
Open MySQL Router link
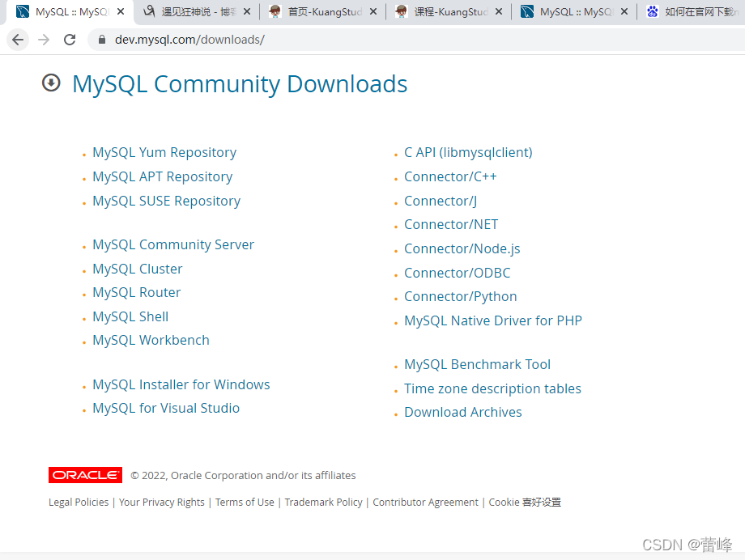(x=137, y=292)
